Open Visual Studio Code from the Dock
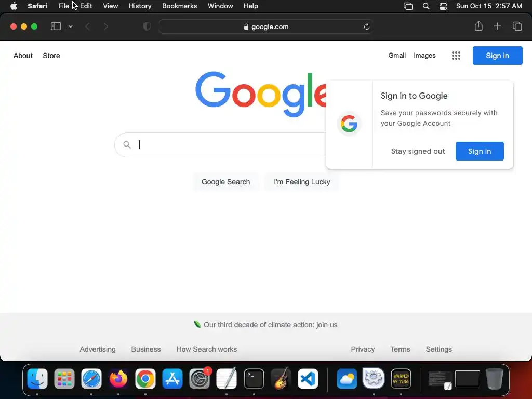Screen dimensions: 532x399 [308, 379]
